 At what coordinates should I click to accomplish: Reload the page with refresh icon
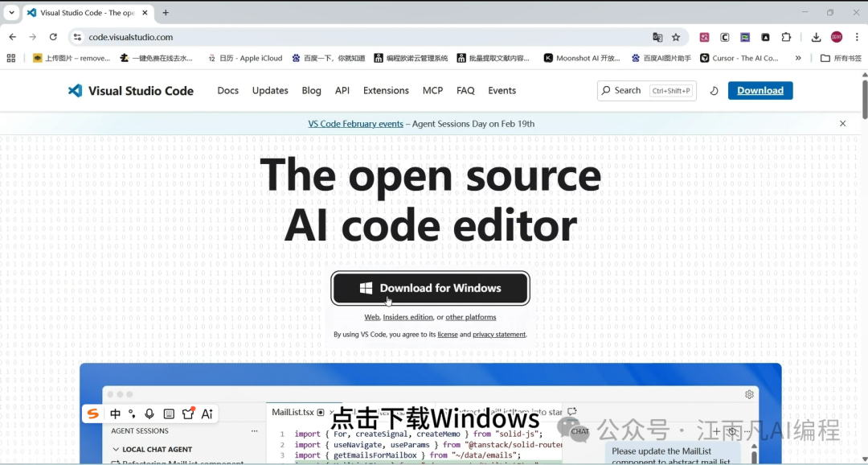[53, 37]
